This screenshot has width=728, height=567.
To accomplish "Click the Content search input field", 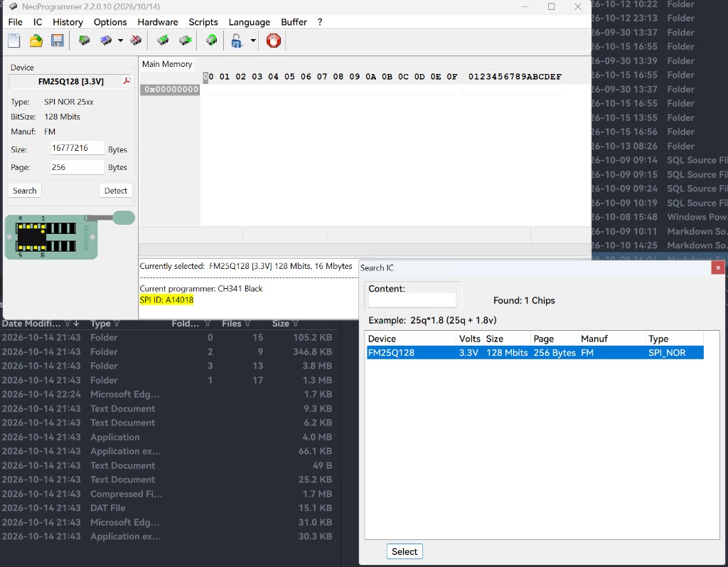I will 412,300.
